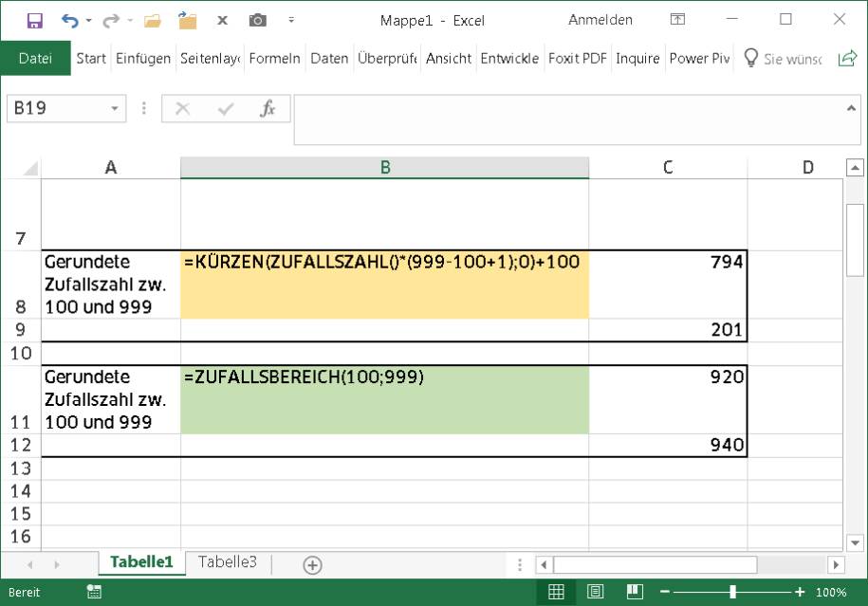Select column B header
Screen dimensions: 868x606
pyautogui.click(x=385, y=168)
